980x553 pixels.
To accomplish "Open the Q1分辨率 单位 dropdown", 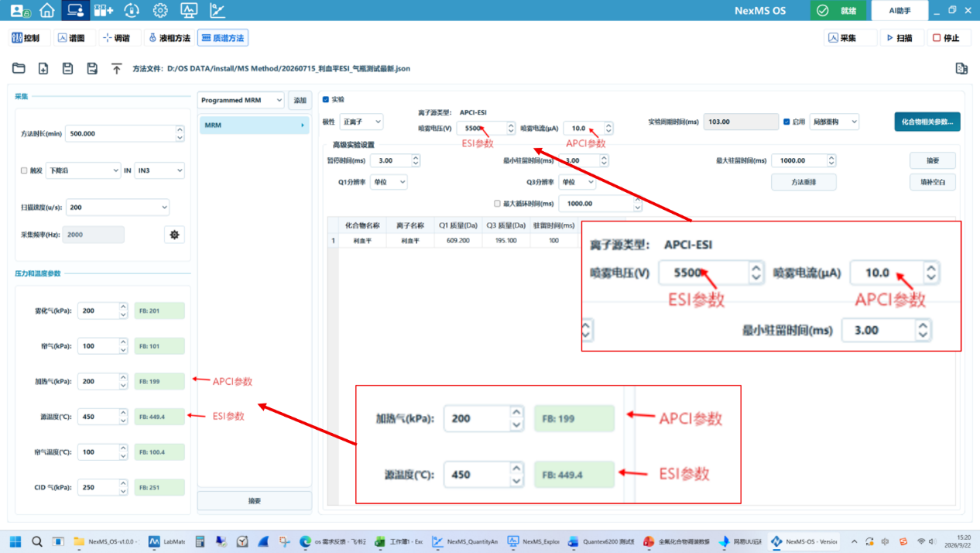I will 389,182.
